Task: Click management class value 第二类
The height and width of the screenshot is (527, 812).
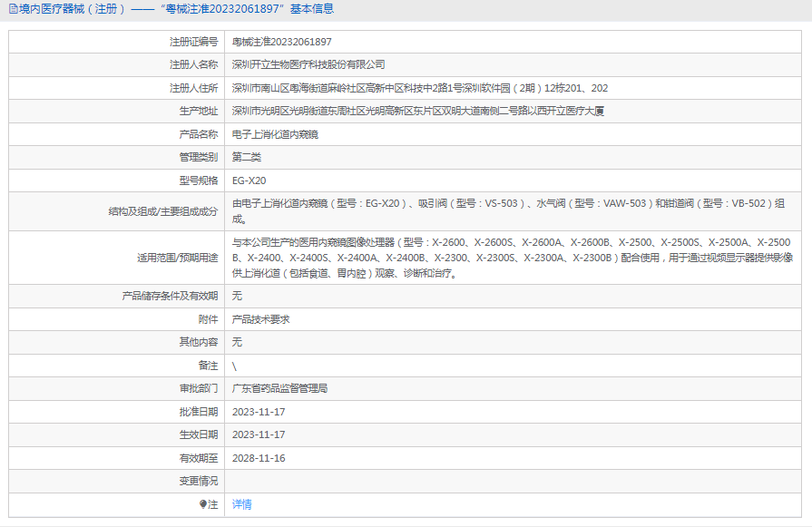Action: coord(247,158)
